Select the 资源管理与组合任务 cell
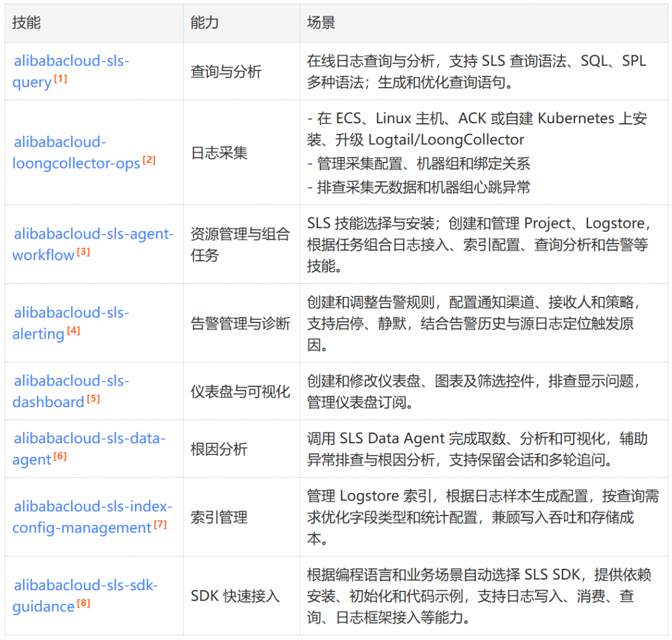The width and height of the screenshot is (672, 640). (x=240, y=244)
